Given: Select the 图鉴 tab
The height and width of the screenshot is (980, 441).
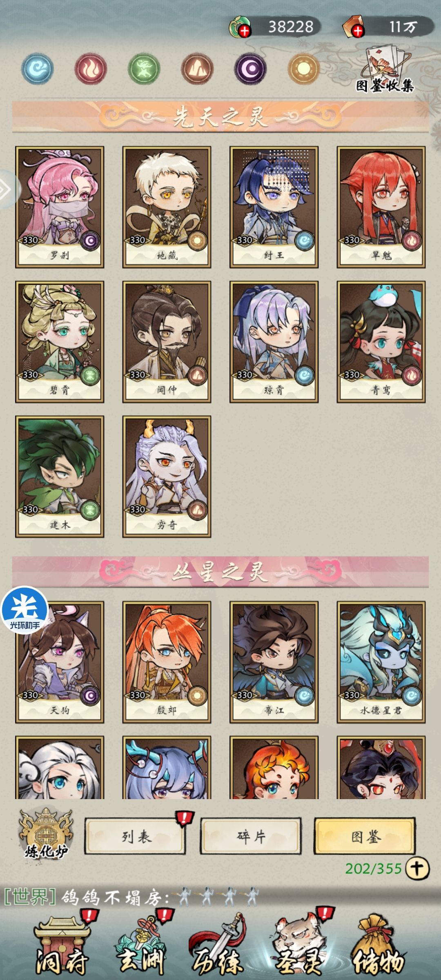Looking at the screenshot, I should (365, 836).
